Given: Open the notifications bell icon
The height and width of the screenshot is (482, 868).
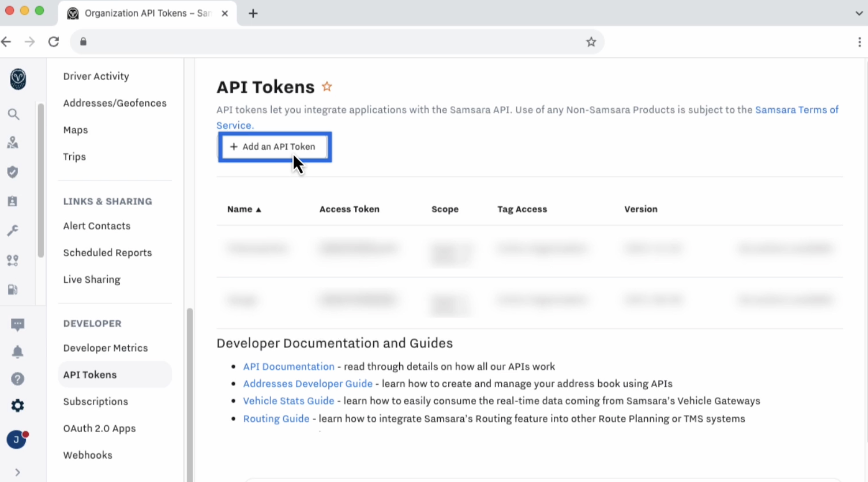Looking at the screenshot, I should point(17,352).
